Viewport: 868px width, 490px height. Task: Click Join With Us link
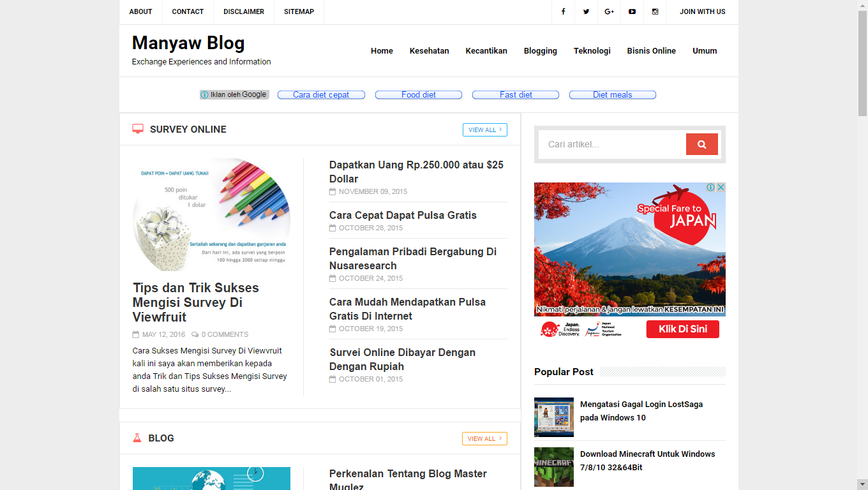tap(702, 11)
